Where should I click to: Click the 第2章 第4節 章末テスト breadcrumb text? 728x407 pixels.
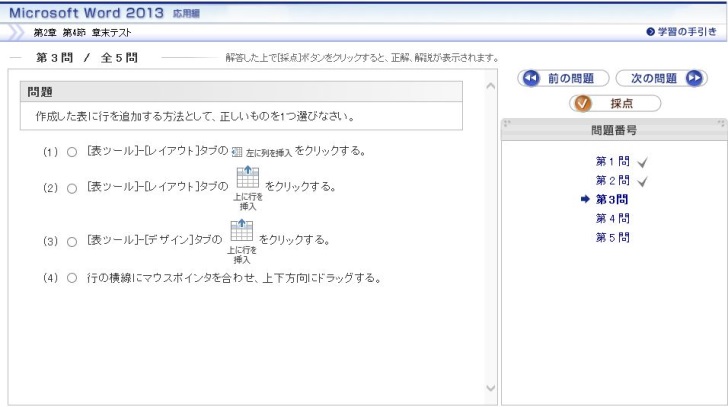click(83, 32)
